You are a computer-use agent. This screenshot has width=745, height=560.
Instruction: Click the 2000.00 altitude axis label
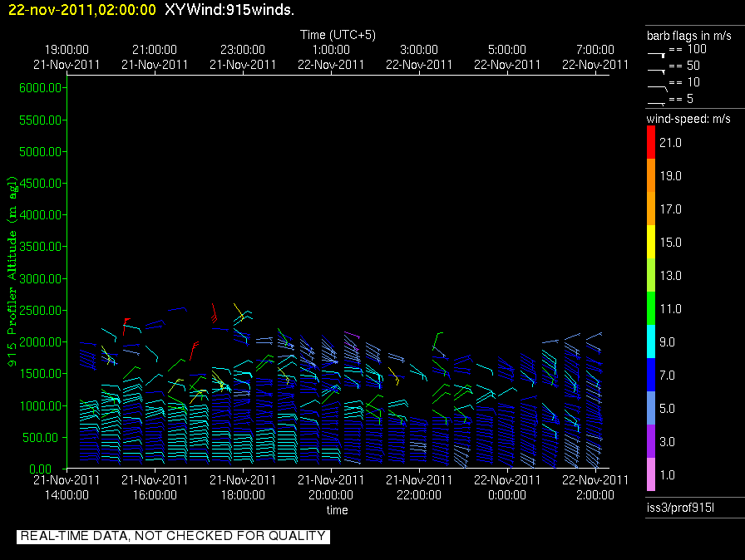(41, 342)
